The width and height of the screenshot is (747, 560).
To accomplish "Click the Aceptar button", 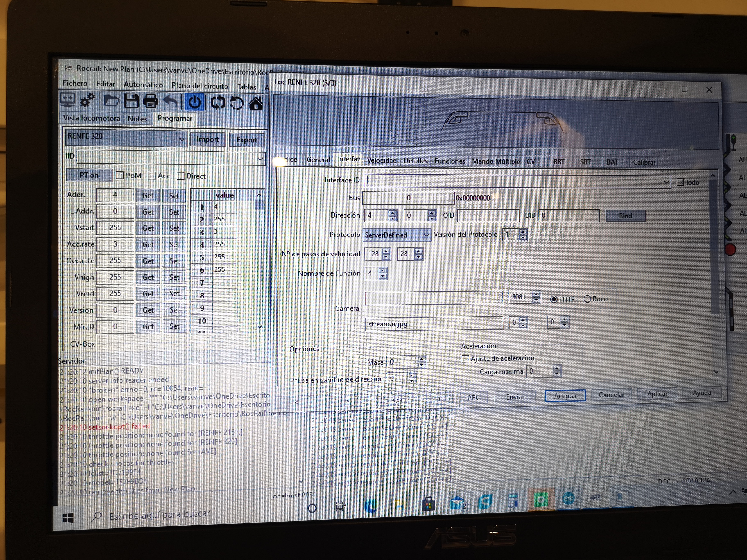I will (x=565, y=396).
